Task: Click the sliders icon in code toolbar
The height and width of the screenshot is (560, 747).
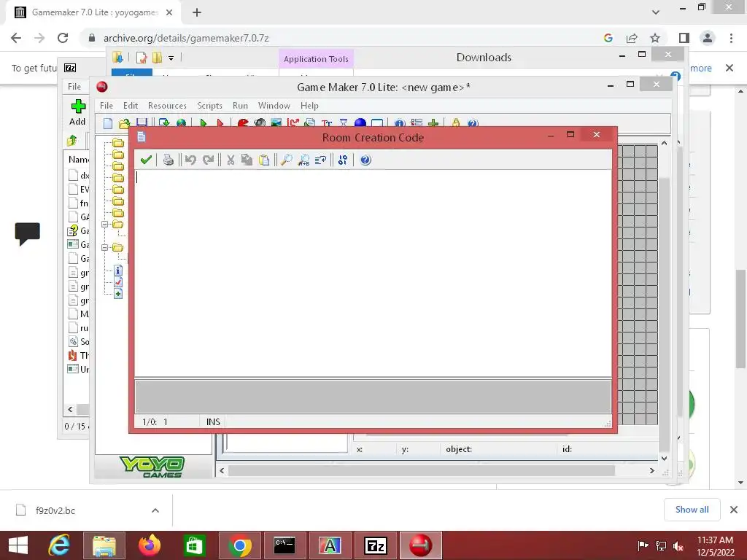Action: [x=343, y=160]
